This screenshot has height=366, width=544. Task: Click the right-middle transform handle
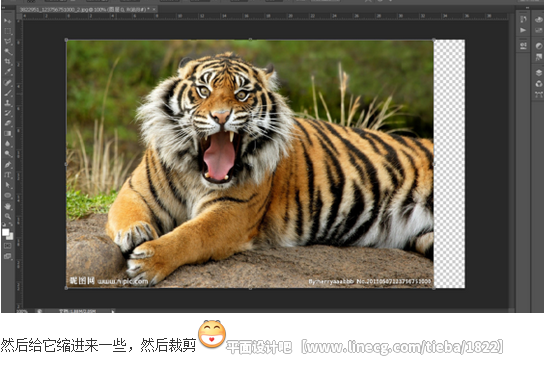click(x=434, y=164)
